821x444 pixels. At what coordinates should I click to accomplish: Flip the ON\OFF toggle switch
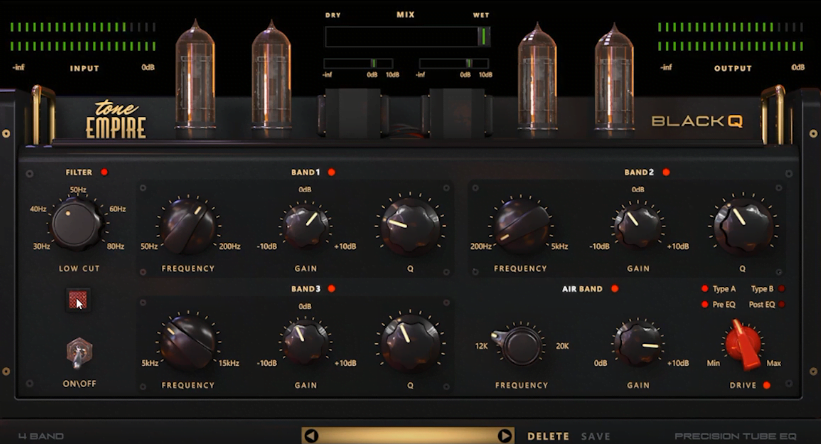[x=79, y=354]
